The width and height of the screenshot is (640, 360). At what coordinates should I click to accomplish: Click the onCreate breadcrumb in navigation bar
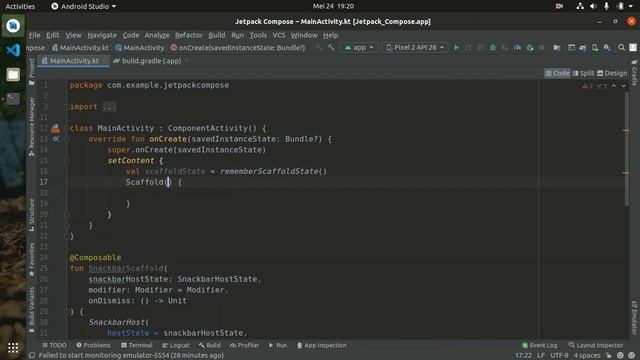(x=238, y=48)
